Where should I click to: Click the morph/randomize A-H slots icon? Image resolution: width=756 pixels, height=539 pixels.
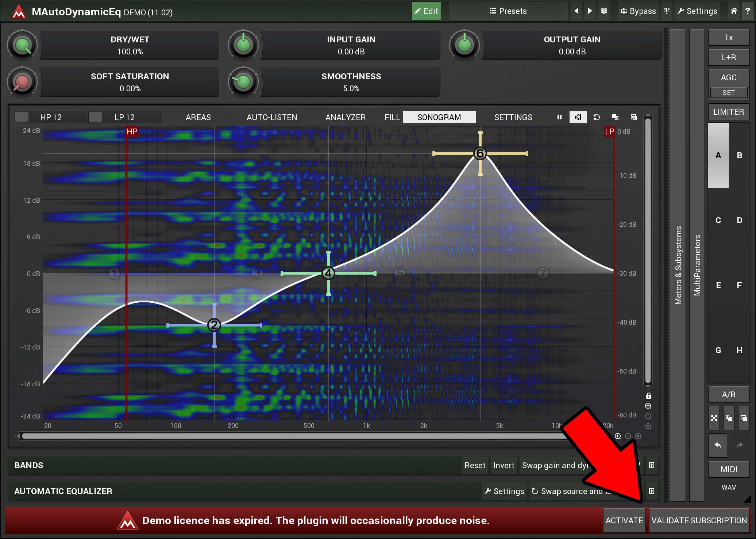(714, 418)
